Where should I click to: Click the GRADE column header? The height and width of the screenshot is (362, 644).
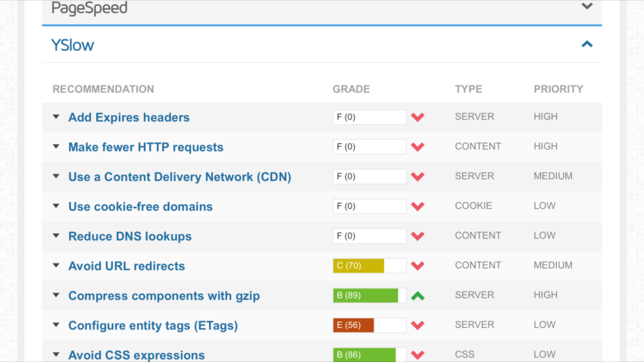pyautogui.click(x=351, y=89)
